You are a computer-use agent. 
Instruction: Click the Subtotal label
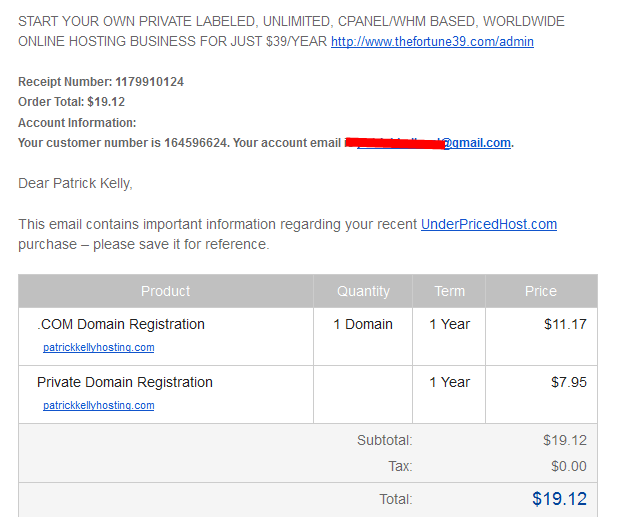(384, 440)
